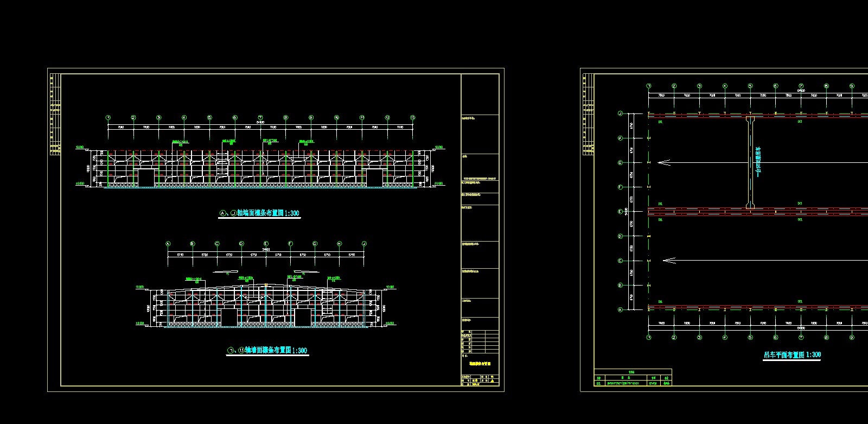Click axis bubble 5 below the crane plan
The width and height of the screenshot is (868, 424).
click(x=750, y=337)
